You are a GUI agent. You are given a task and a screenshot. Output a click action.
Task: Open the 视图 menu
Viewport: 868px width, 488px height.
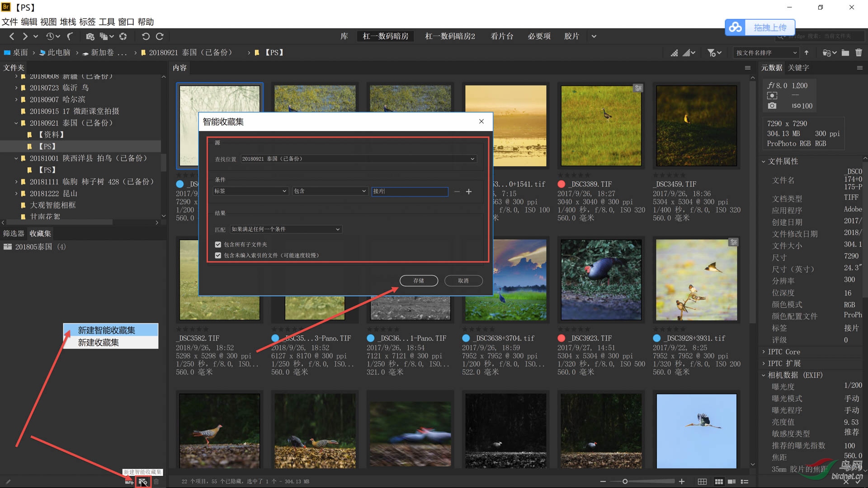48,22
